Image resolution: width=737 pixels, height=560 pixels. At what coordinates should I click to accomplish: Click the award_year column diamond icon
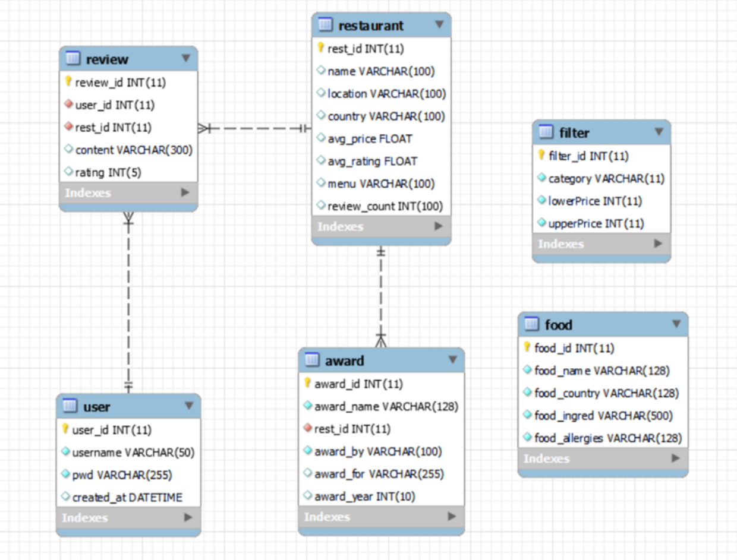tap(307, 496)
